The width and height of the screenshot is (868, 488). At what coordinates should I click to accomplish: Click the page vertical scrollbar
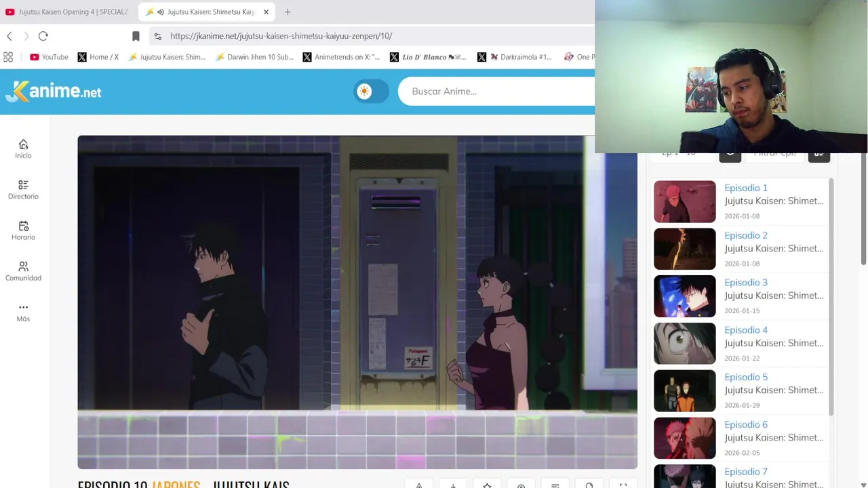(x=864, y=209)
